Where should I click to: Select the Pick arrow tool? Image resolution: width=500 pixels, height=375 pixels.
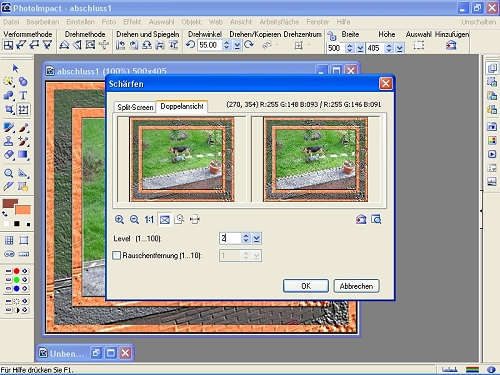pos(15,68)
